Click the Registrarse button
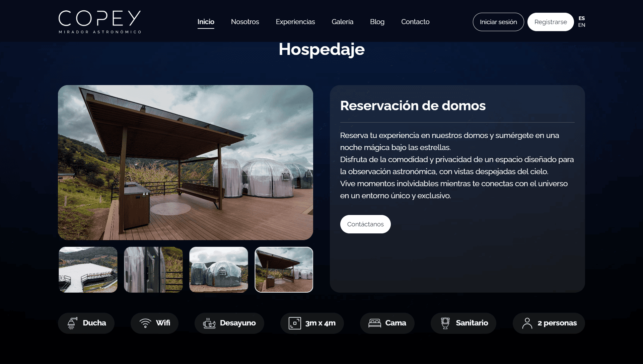 (551, 22)
